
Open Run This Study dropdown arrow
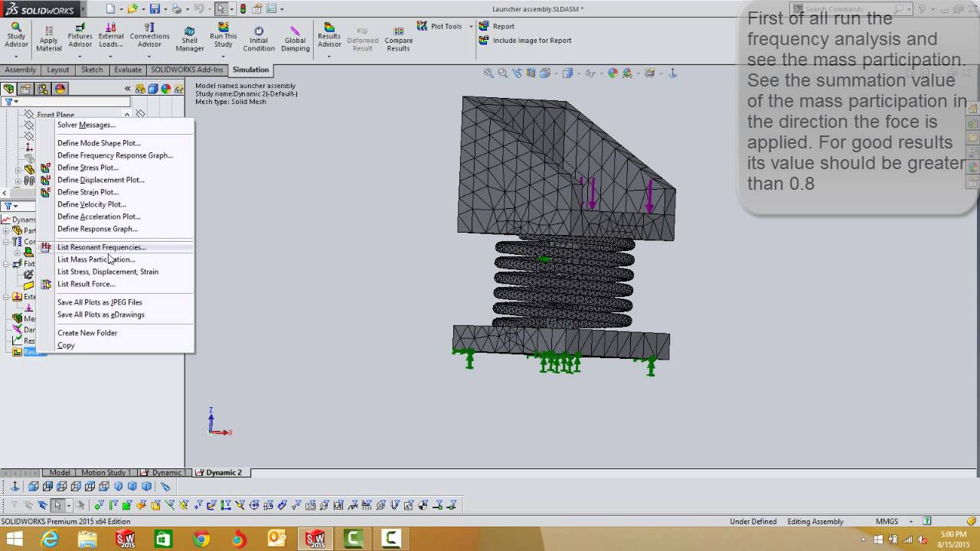click(x=223, y=56)
